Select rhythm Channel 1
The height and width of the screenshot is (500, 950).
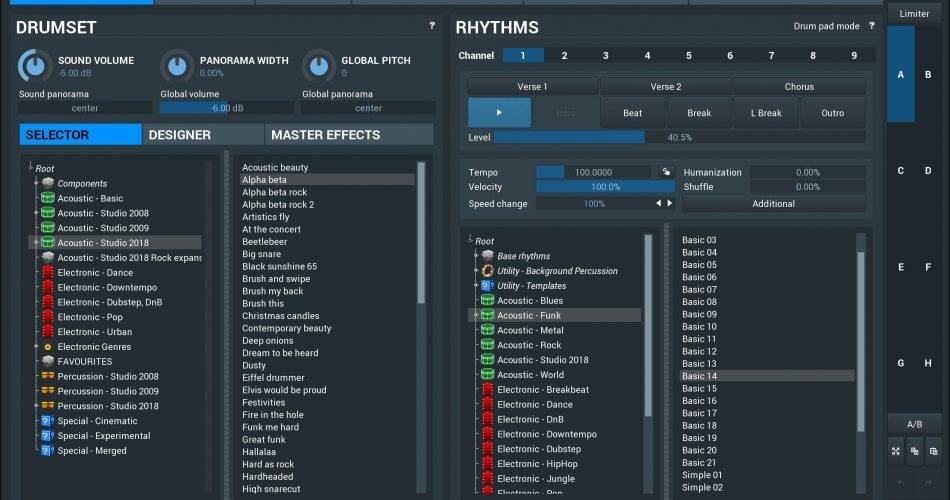click(523, 55)
